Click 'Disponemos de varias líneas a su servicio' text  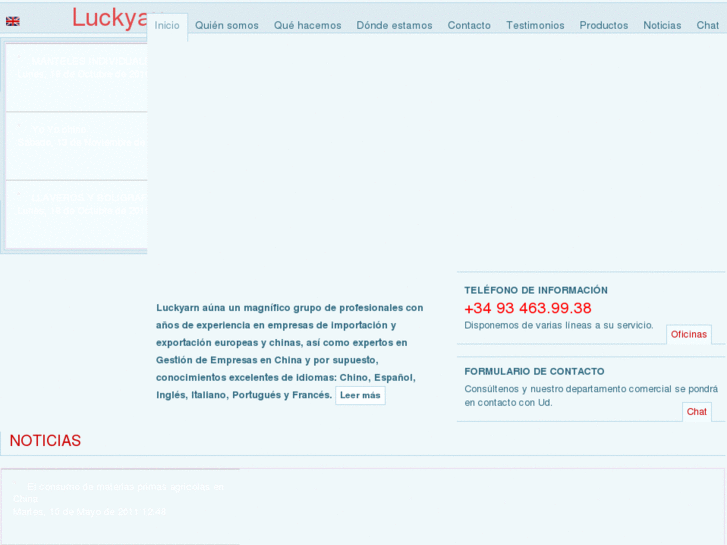559,326
